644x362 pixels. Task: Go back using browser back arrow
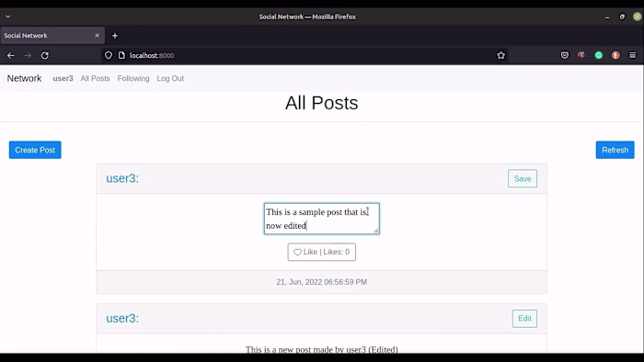tap(11, 55)
